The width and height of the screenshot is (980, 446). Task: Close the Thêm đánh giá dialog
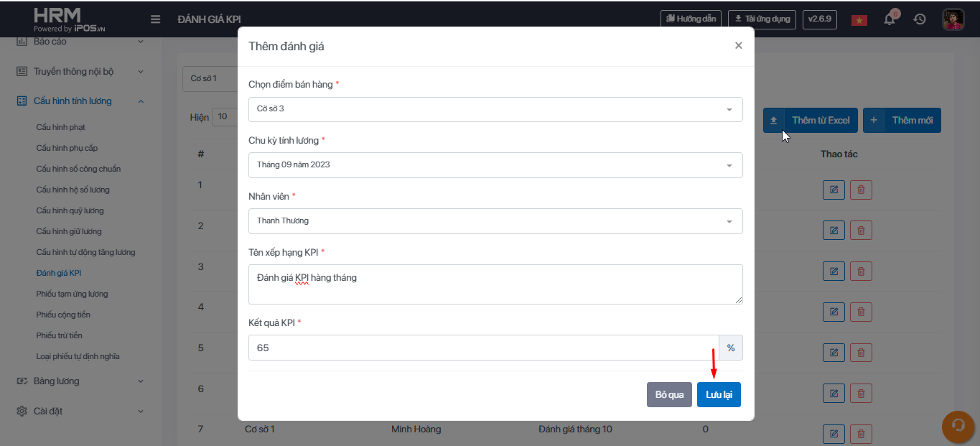(738, 45)
